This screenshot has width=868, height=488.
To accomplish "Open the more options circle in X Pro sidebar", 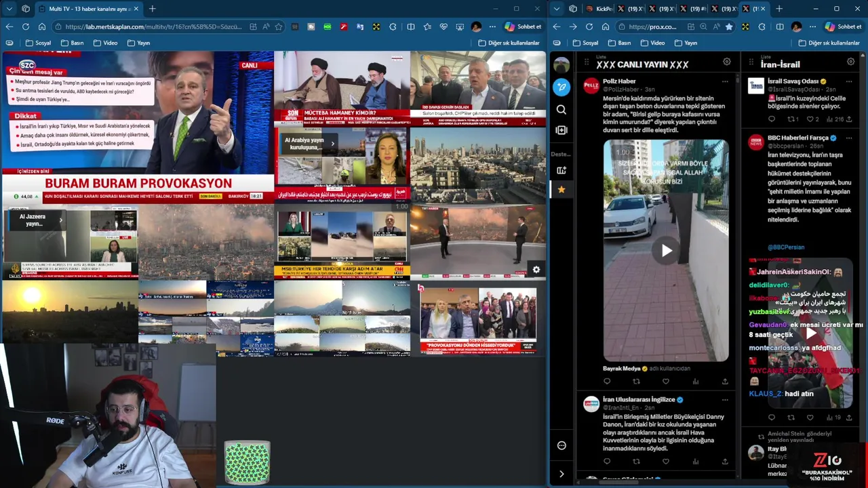I will tap(561, 445).
